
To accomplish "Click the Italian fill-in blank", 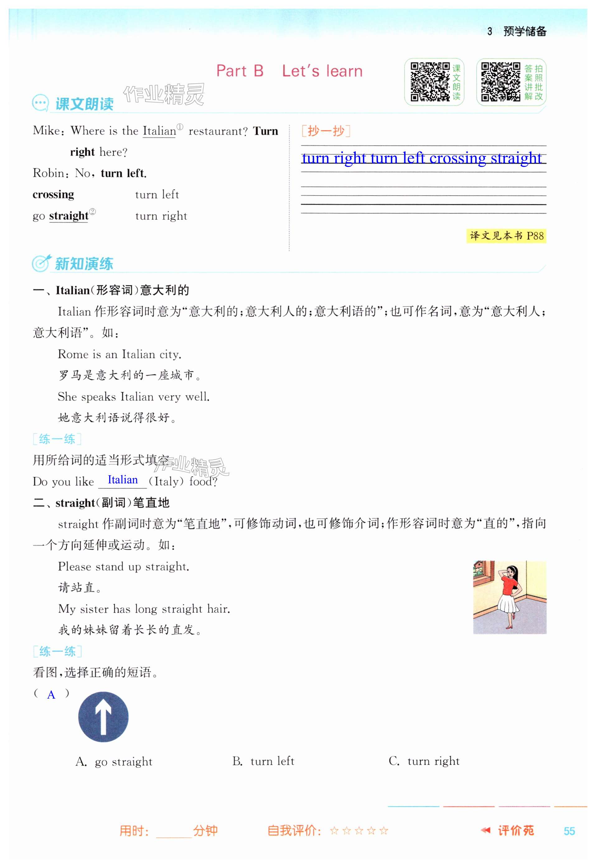I will click(123, 481).
